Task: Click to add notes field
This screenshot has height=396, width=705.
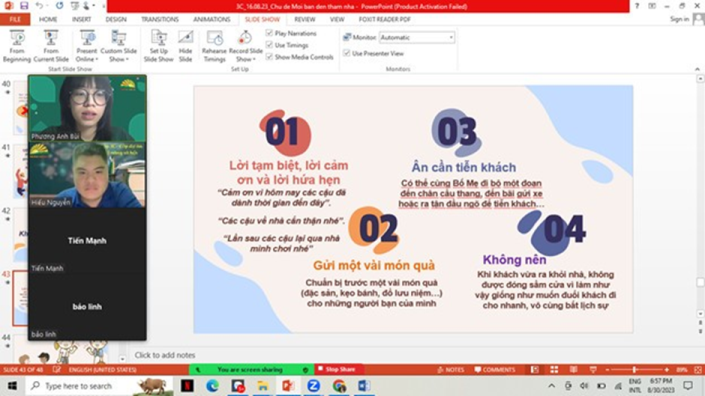Action: coord(165,355)
